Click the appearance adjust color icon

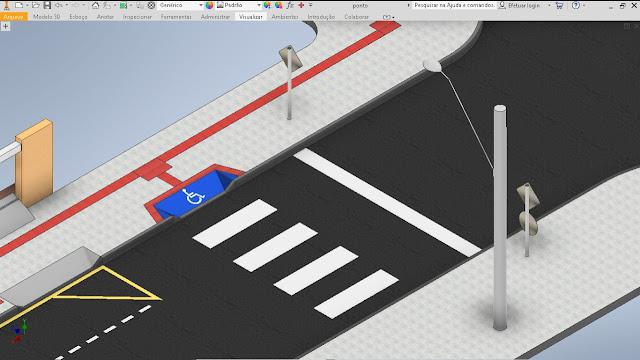(267, 5)
